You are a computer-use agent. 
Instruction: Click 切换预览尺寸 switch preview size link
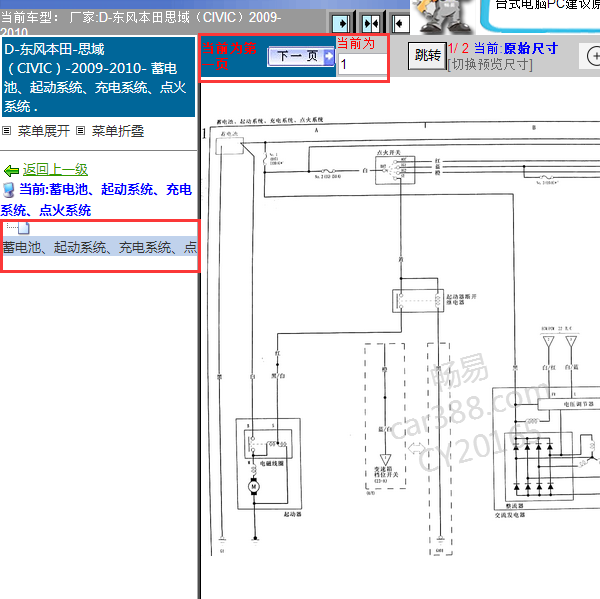pyautogui.click(x=490, y=64)
